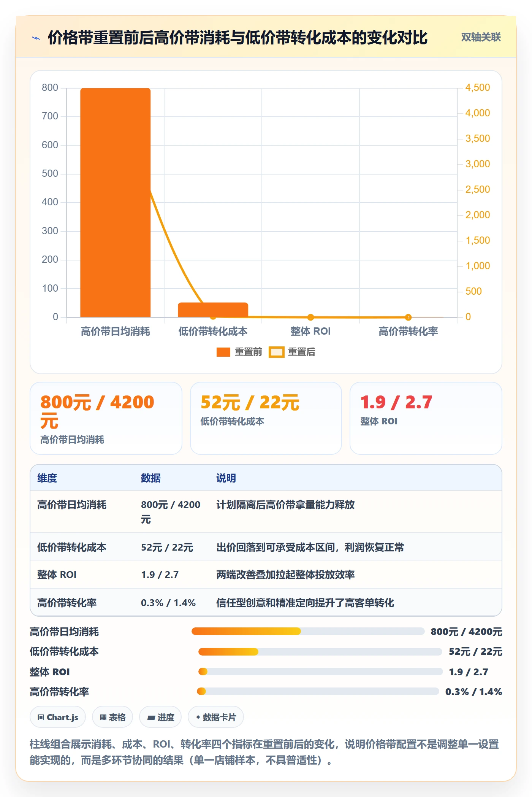
Task: Click the 整体 ROI progress bar
Action: tap(320, 672)
